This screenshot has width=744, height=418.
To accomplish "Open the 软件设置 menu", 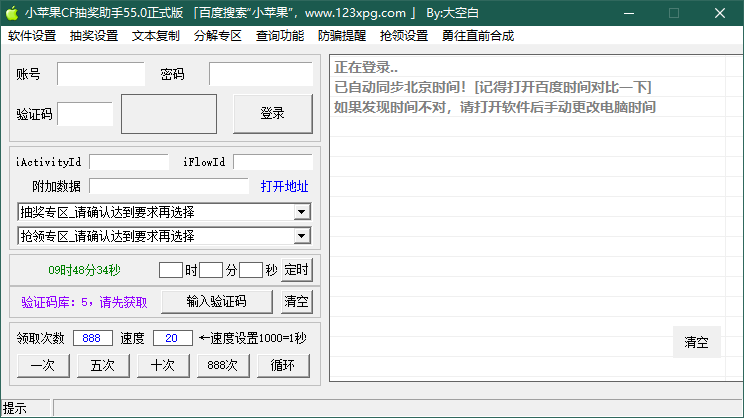I will (32, 36).
